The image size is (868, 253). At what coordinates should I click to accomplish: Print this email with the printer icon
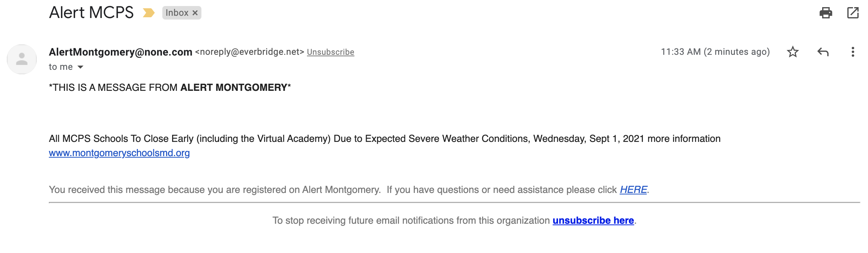coord(826,13)
